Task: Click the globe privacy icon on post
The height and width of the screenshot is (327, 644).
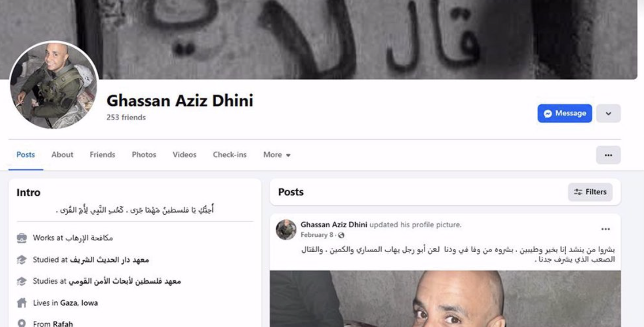Action: (x=341, y=235)
